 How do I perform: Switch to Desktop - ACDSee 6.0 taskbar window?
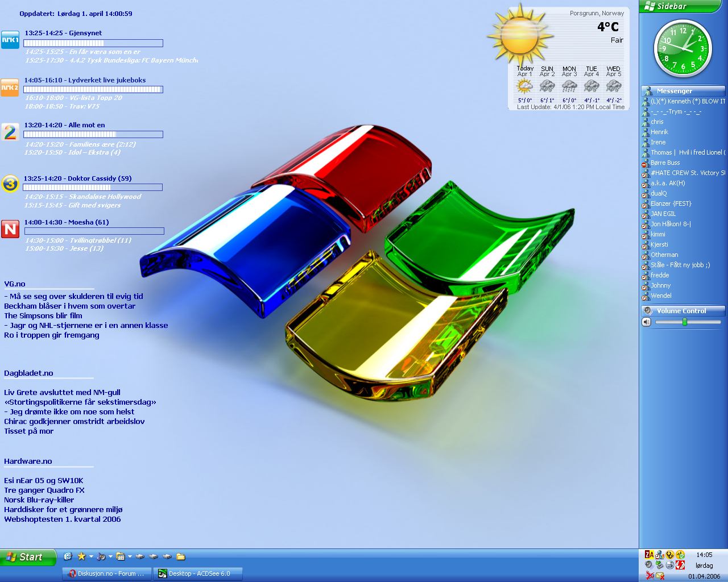198,573
